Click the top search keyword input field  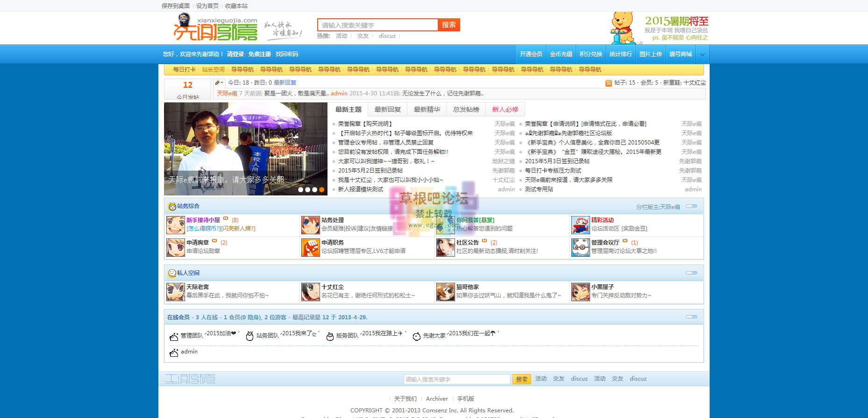point(377,25)
